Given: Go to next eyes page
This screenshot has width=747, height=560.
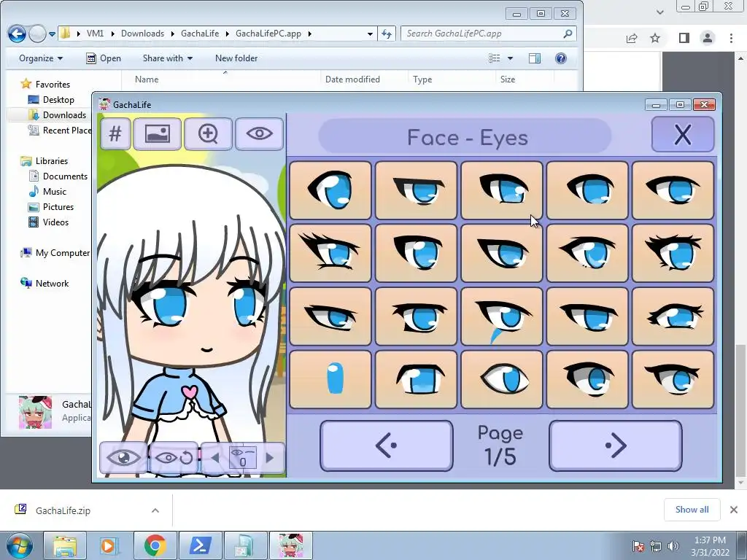Looking at the screenshot, I should [615, 446].
